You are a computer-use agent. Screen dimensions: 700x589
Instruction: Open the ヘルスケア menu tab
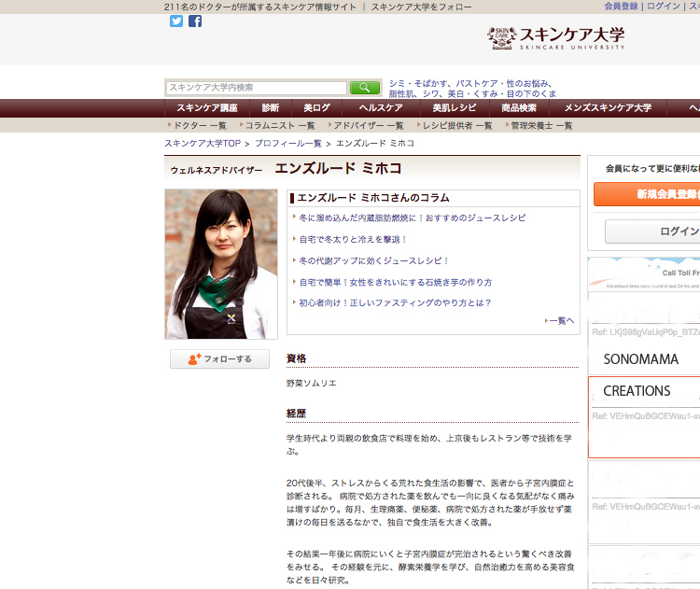(381, 108)
